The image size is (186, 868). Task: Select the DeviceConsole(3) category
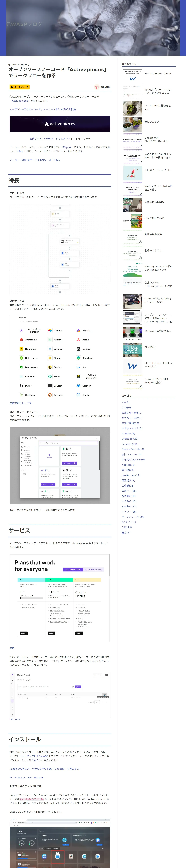point(133,449)
